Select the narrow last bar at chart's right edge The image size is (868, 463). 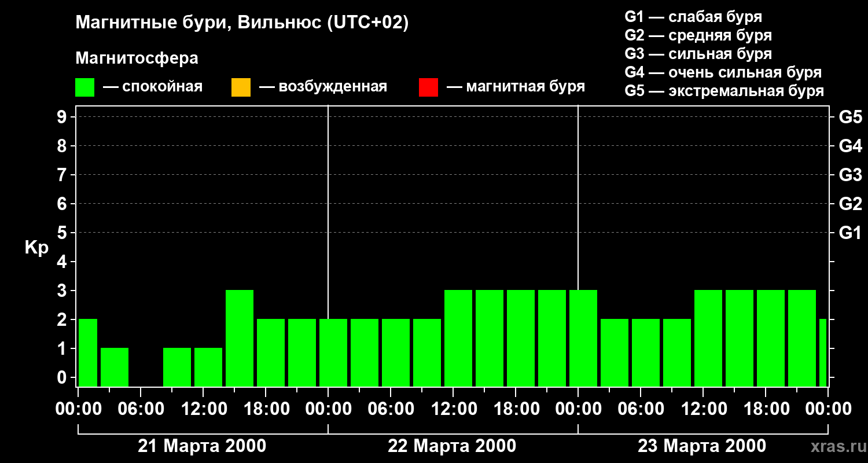[x=823, y=352]
